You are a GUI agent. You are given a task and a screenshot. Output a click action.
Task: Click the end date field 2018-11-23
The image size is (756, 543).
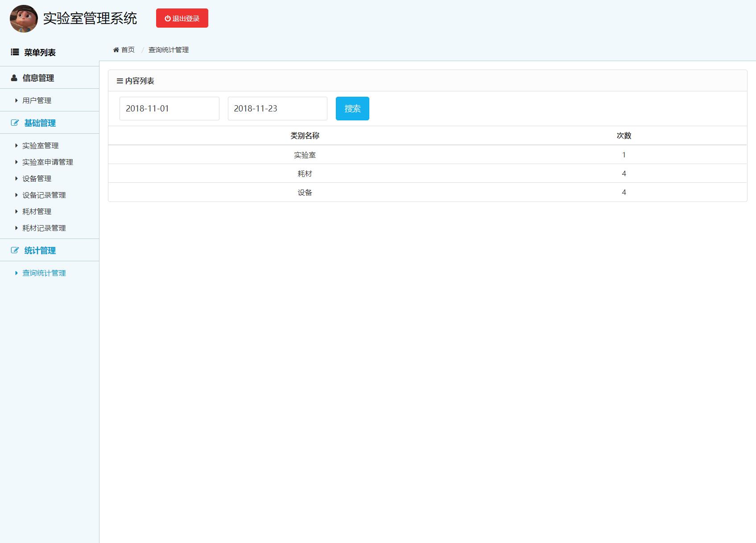(277, 108)
